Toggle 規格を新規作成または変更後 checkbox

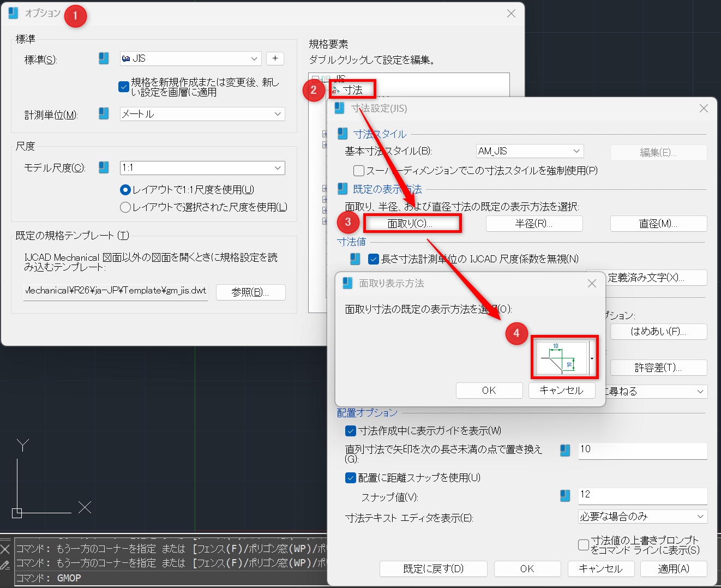click(124, 87)
